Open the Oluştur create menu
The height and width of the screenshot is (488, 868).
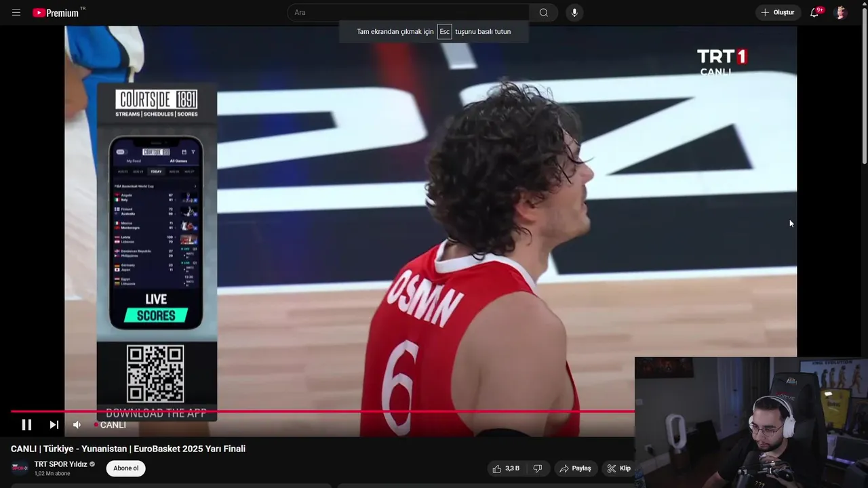point(778,13)
